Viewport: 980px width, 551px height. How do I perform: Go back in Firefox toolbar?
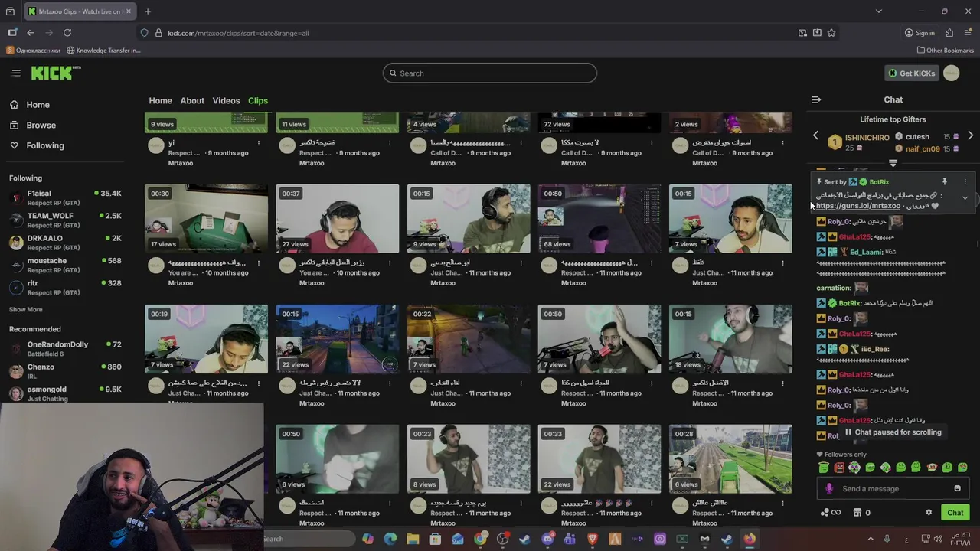coord(31,33)
